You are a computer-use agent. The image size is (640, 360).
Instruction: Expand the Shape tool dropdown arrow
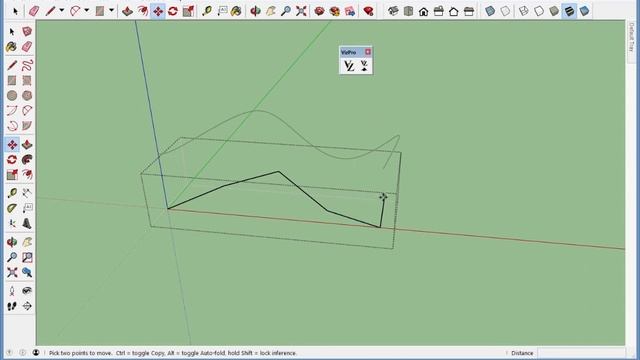pyautogui.click(x=111, y=11)
